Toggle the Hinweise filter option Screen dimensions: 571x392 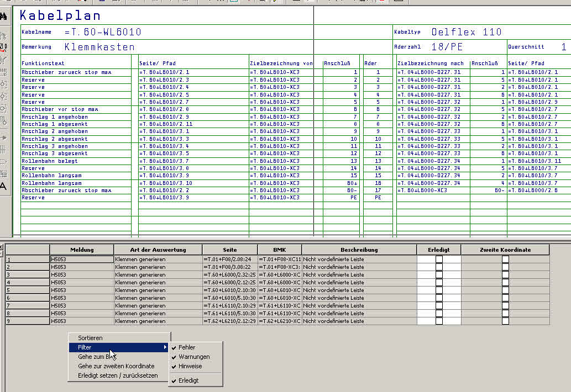196,366
